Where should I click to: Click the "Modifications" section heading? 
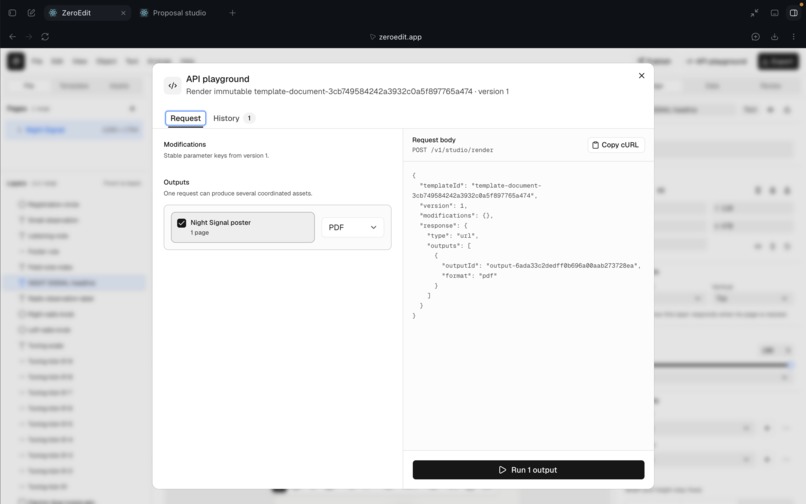point(185,145)
